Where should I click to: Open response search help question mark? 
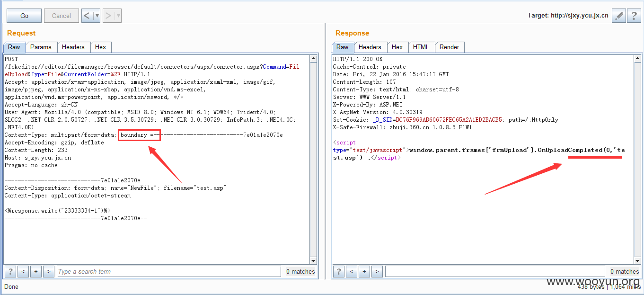point(339,271)
